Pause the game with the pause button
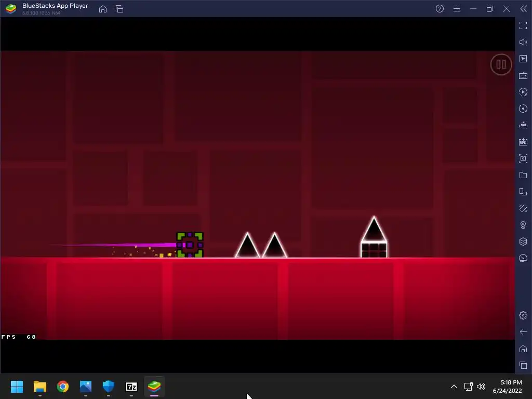This screenshot has width=532, height=399. pyautogui.click(x=501, y=64)
